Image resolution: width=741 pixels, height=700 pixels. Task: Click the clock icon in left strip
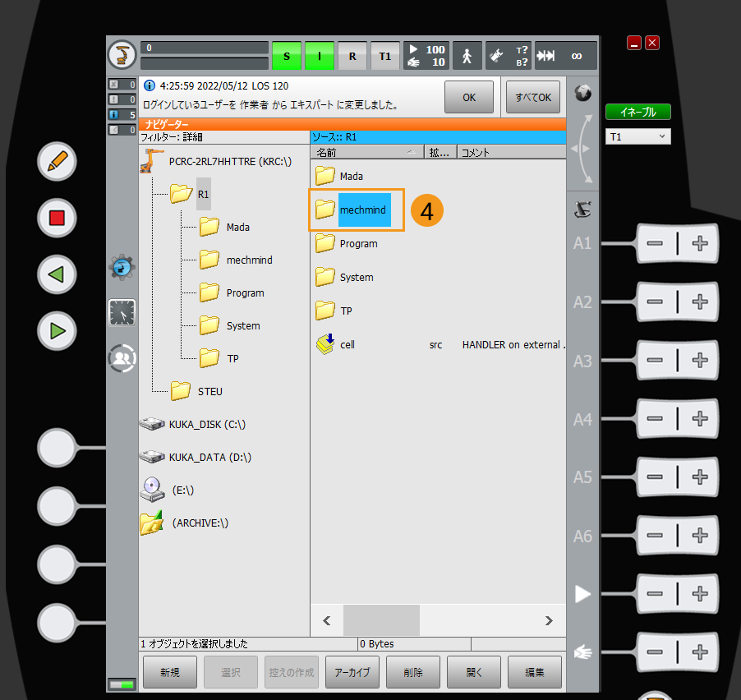click(x=122, y=312)
